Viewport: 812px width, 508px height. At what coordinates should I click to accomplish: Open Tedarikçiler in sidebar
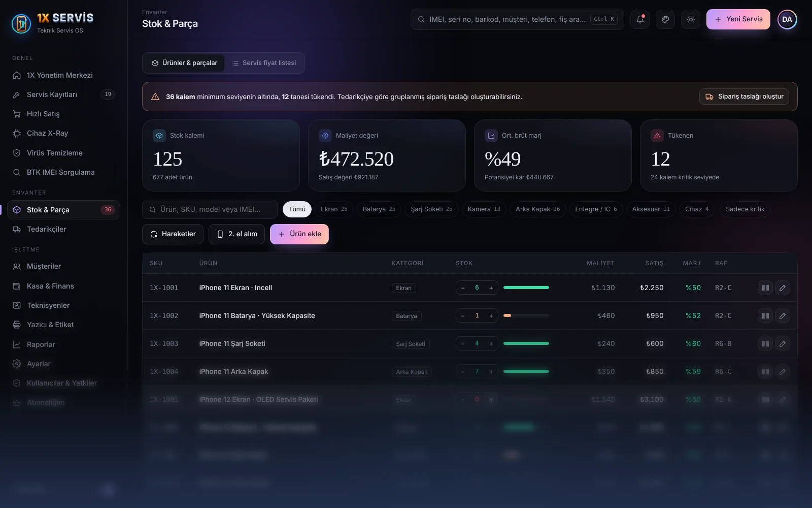pyautogui.click(x=63, y=229)
